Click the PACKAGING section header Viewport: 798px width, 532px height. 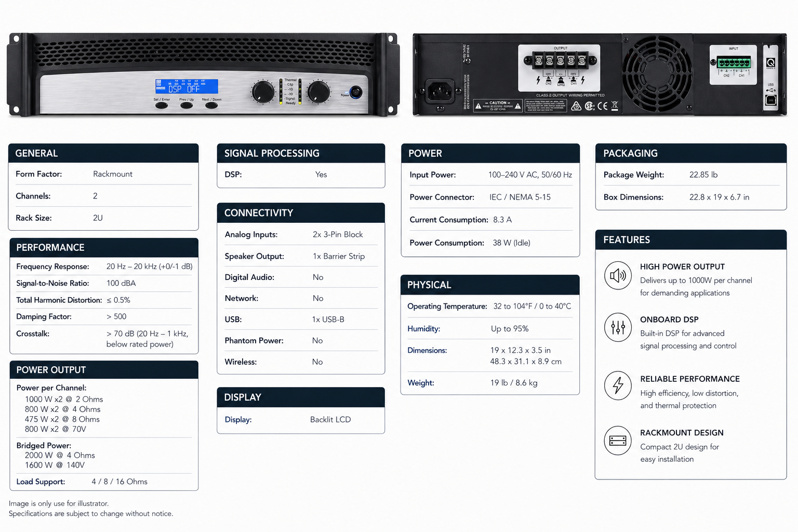691,153
